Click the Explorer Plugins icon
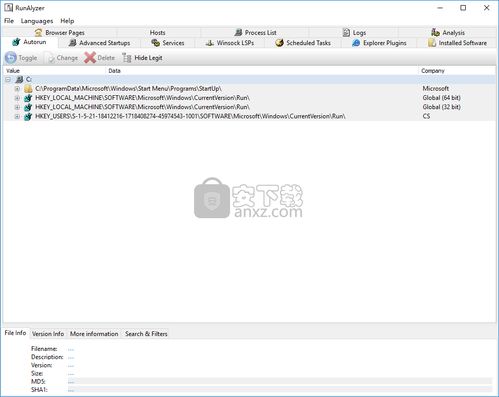Image resolution: width=499 pixels, height=397 pixels. pos(356,43)
